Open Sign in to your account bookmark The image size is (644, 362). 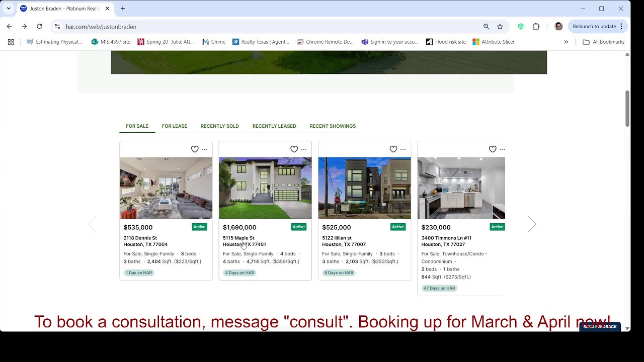tap(390, 42)
